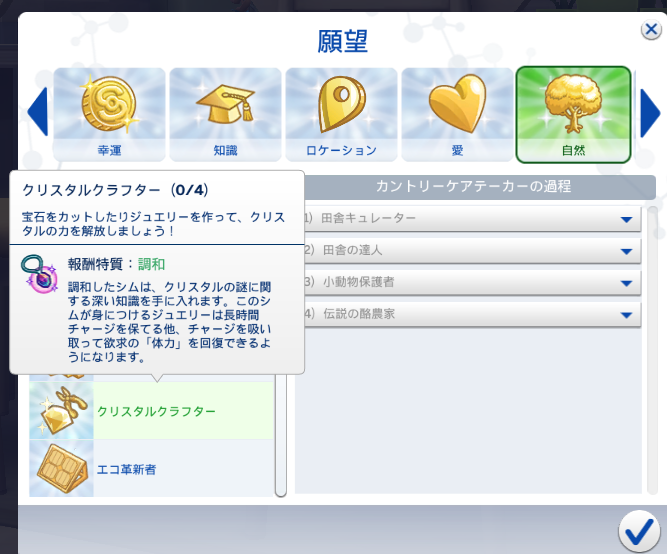The height and width of the screenshot is (554, 667).
Task: Confirm aspiration with the checkmark button
Action: (x=639, y=531)
